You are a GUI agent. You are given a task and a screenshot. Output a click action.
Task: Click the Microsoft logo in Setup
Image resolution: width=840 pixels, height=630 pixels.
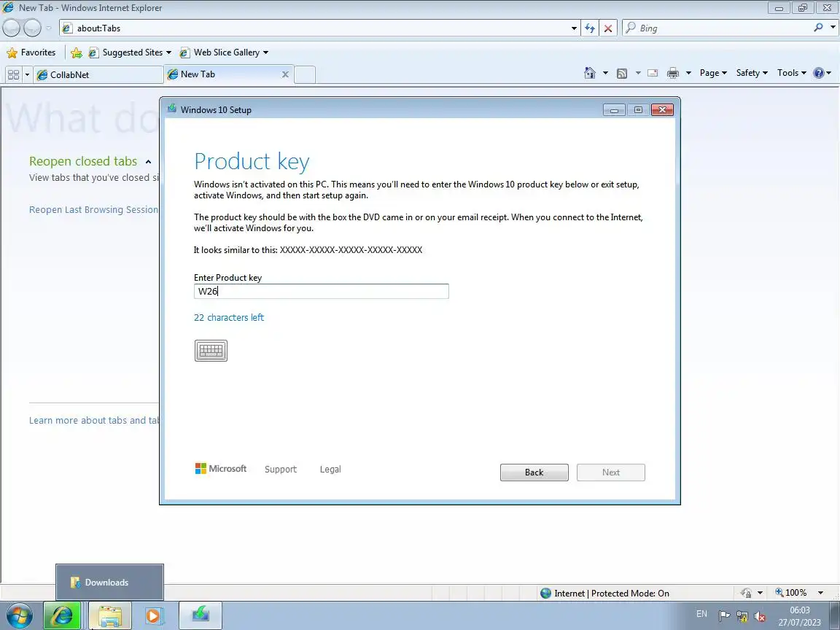[221, 469]
